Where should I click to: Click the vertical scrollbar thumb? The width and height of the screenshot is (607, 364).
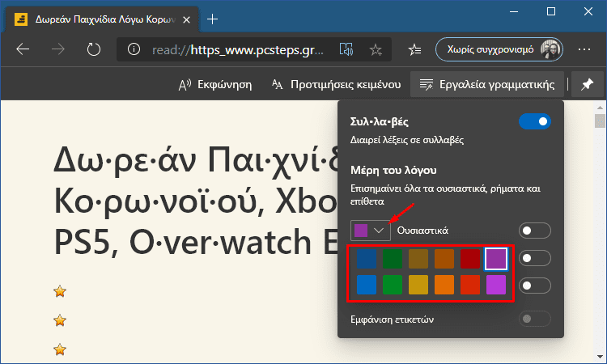click(600, 121)
